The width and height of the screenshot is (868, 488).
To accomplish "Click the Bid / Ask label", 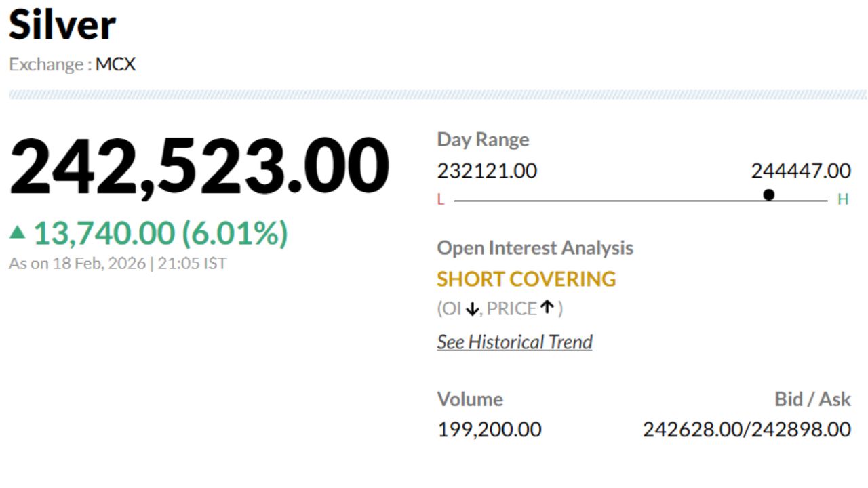I will click(x=812, y=399).
